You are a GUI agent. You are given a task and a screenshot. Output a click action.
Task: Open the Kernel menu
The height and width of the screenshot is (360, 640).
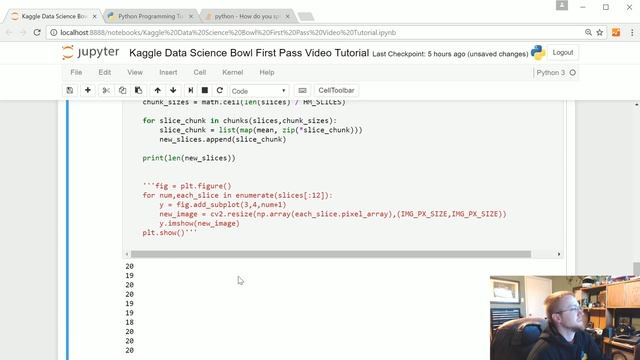pos(233,72)
